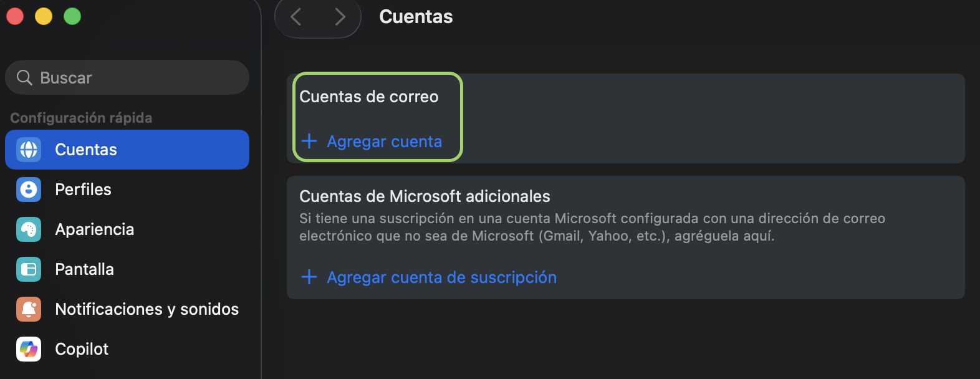Image resolution: width=980 pixels, height=379 pixels.
Task: Click the Apariencia palette icon
Action: tap(29, 229)
